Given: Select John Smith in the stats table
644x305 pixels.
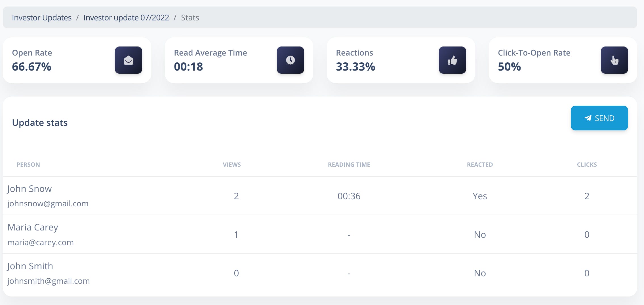Looking at the screenshot, I should [x=30, y=266].
